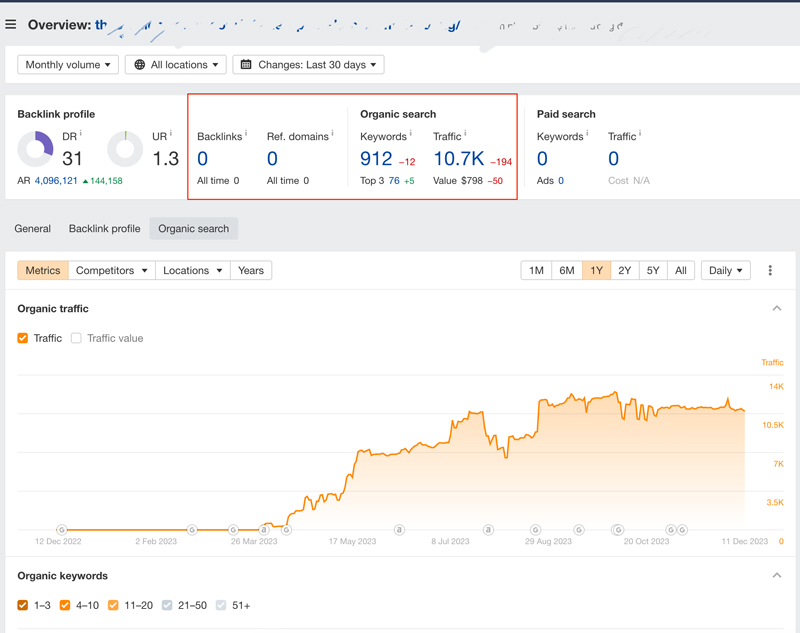Viewport: 800px width, 633px height.
Task: Click the DR score 31
Action: pos(72,159)
